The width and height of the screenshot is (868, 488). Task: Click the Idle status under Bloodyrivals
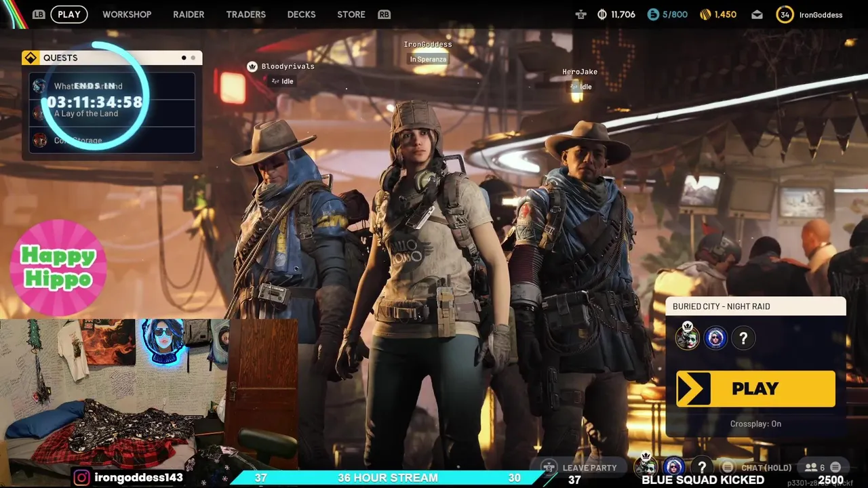[282, 81]
